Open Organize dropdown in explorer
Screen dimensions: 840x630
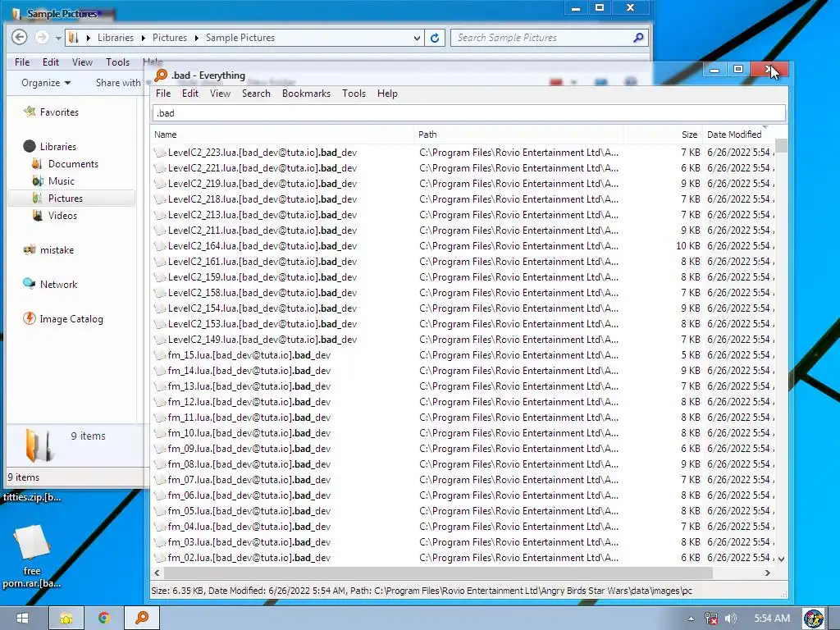click(x=46, y=83)
